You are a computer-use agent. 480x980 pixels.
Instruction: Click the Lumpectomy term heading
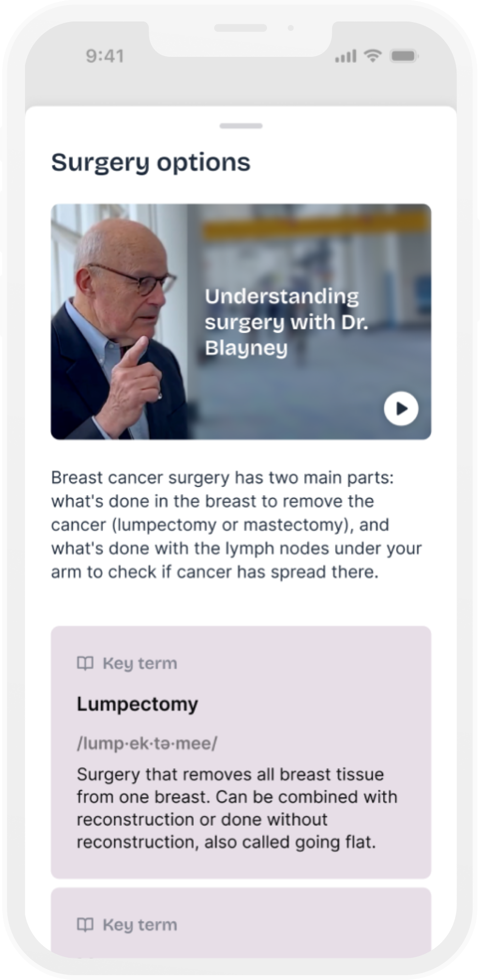137,704
